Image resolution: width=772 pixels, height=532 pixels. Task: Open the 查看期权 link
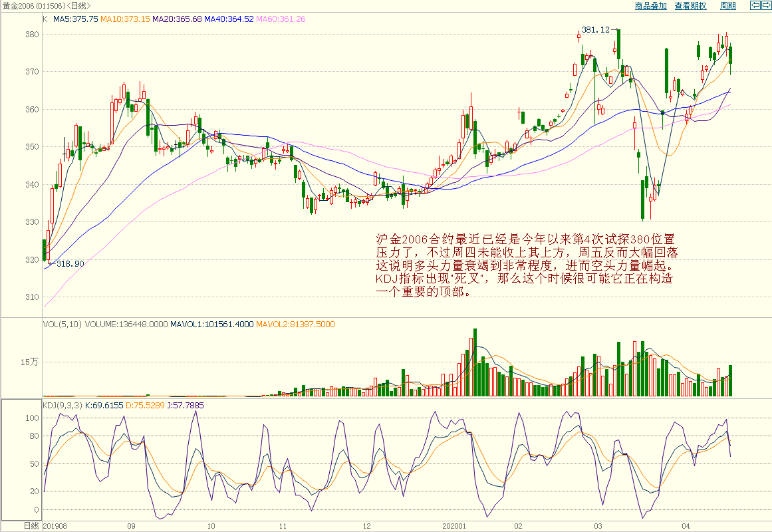690,6
